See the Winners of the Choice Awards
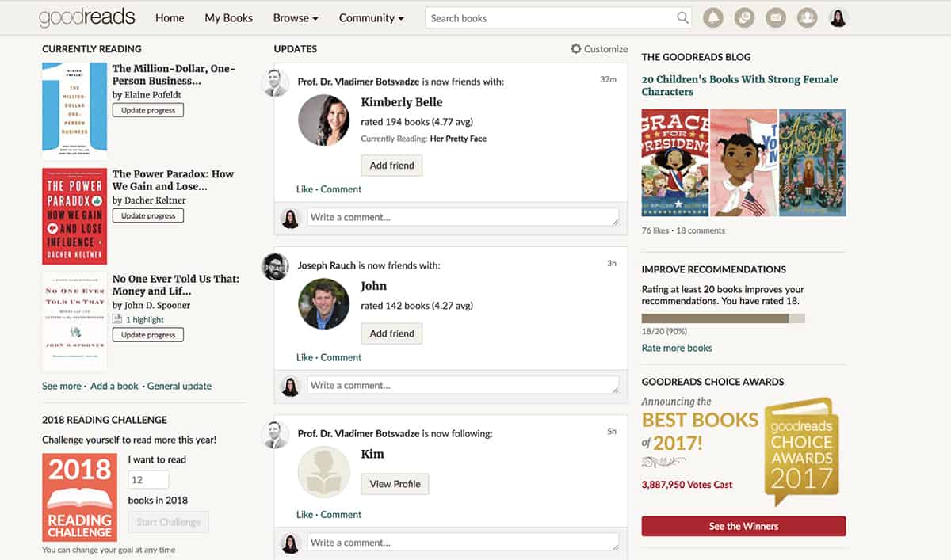The height and width of the screenshot is (560, 951). tap(743, 526)
